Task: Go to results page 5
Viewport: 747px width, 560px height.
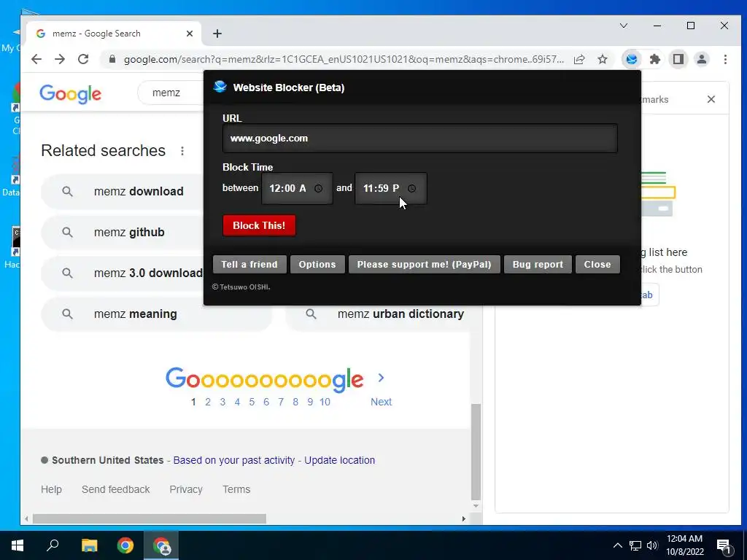Action: (x=252, y=402)
